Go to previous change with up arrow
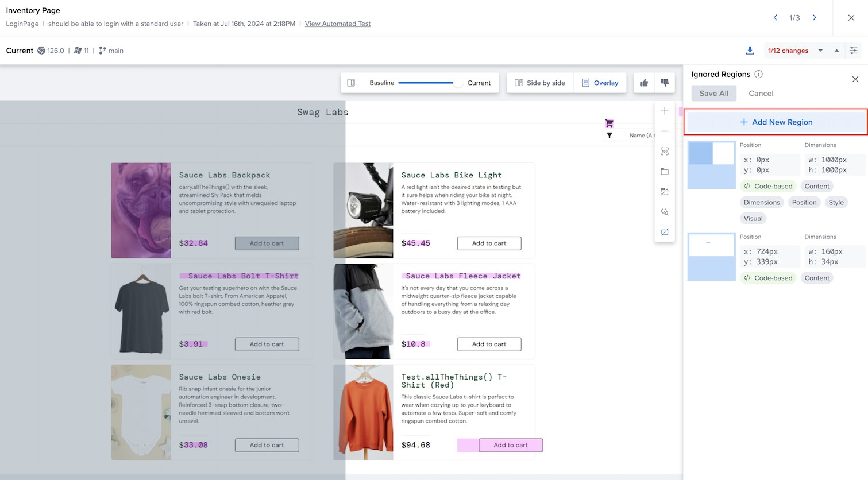 pos(836,51)
